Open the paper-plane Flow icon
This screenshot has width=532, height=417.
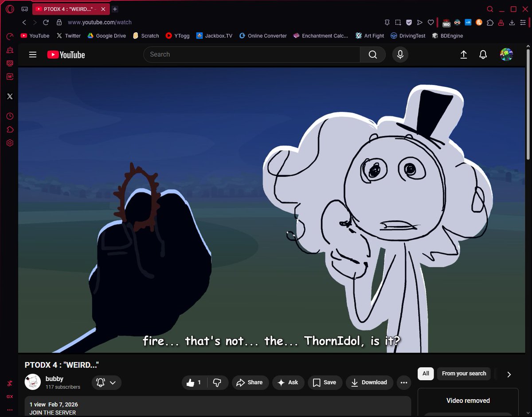[x=420, y=22]
